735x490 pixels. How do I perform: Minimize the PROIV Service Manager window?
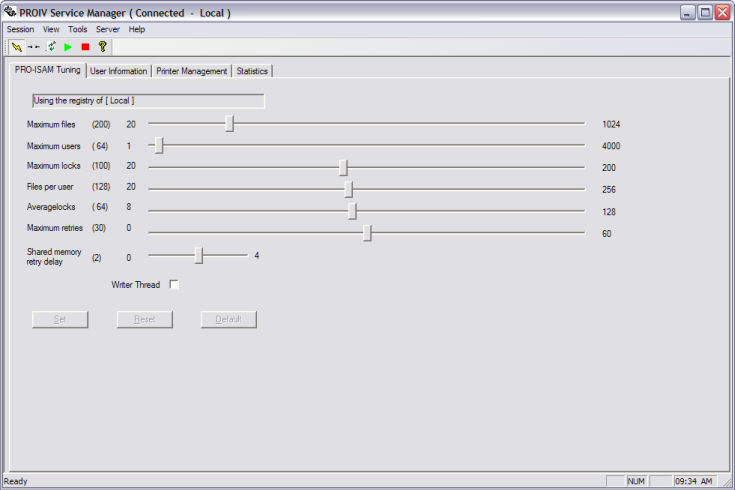click(x=688, y=13)
